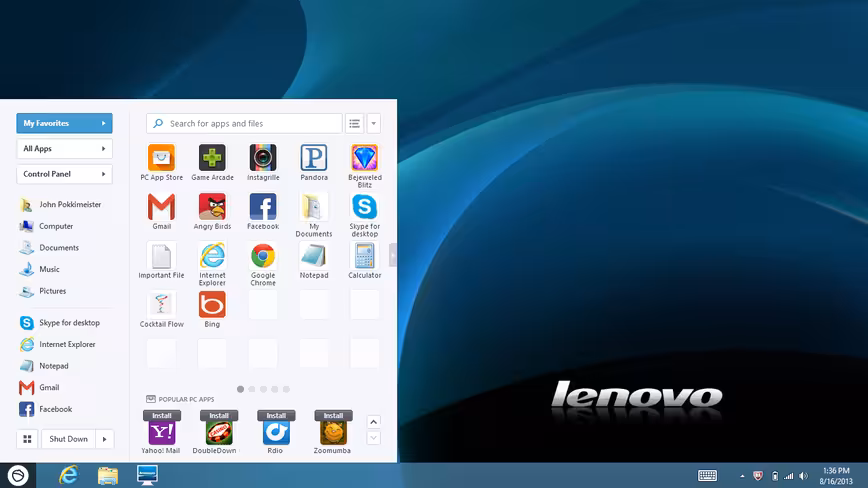Open the Instagrille app icon

[263, 158]
